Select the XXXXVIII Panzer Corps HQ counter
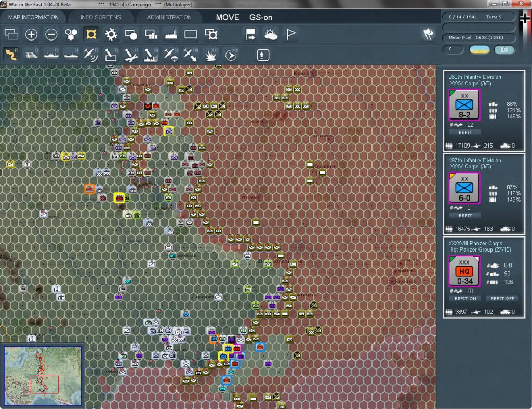Viewport: 532px width, 409px height. click(464, 271)
